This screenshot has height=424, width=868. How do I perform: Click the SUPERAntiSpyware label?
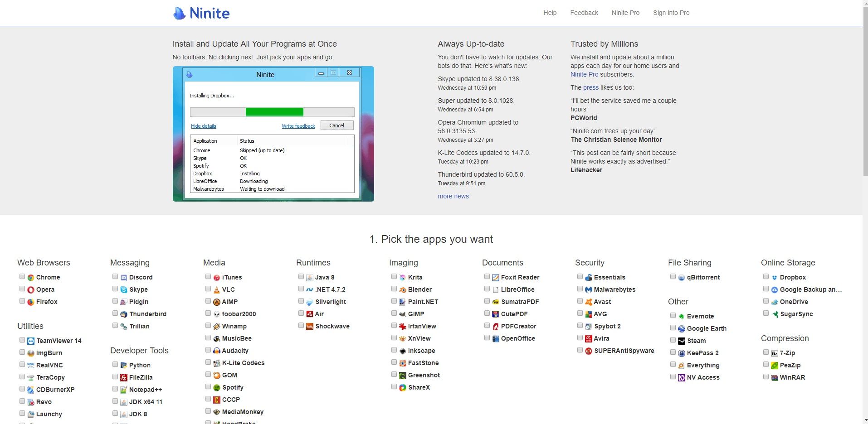(x=624, y=351)
